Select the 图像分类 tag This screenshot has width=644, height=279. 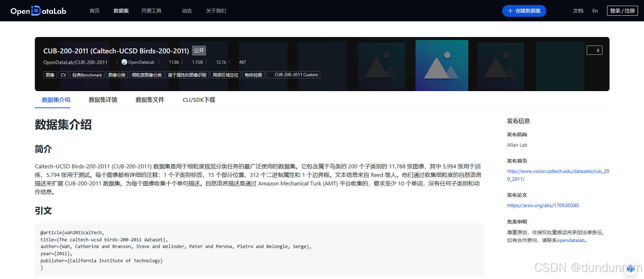tap(117, 75)
